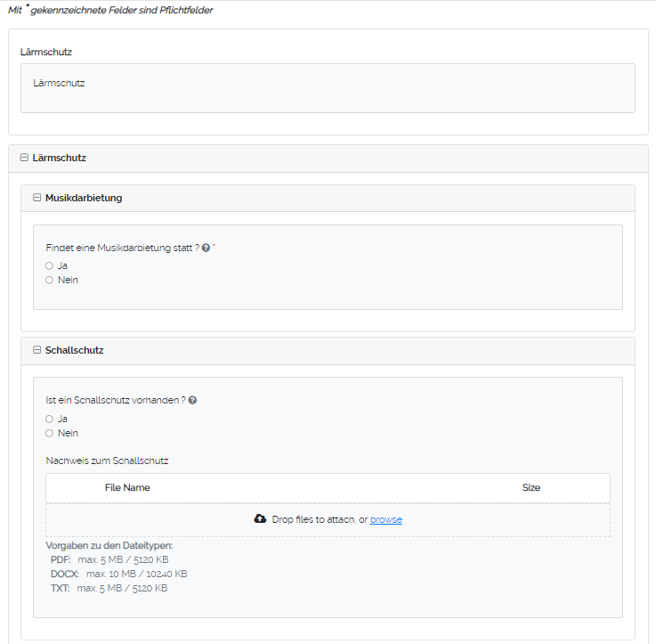This screenshot has height=644, width=656.
Task: Select Ja for Musikdarbietung question
Action: click(x=50, y=265)
